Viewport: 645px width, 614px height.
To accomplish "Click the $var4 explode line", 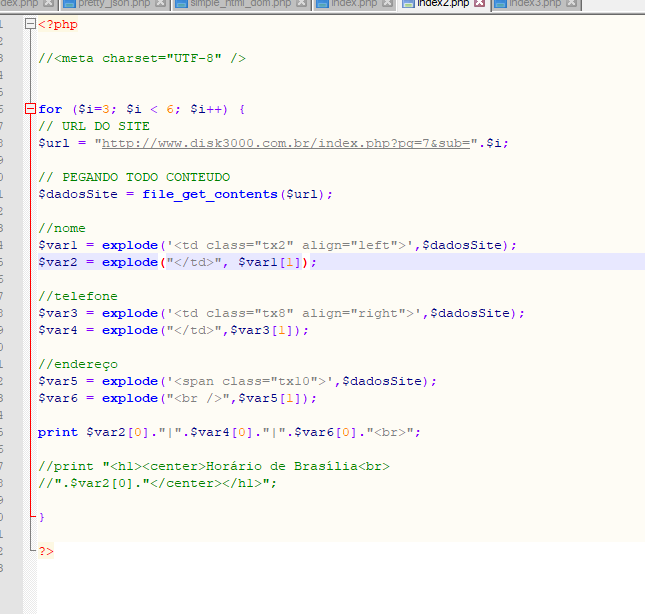I will (x=173, y=330).
